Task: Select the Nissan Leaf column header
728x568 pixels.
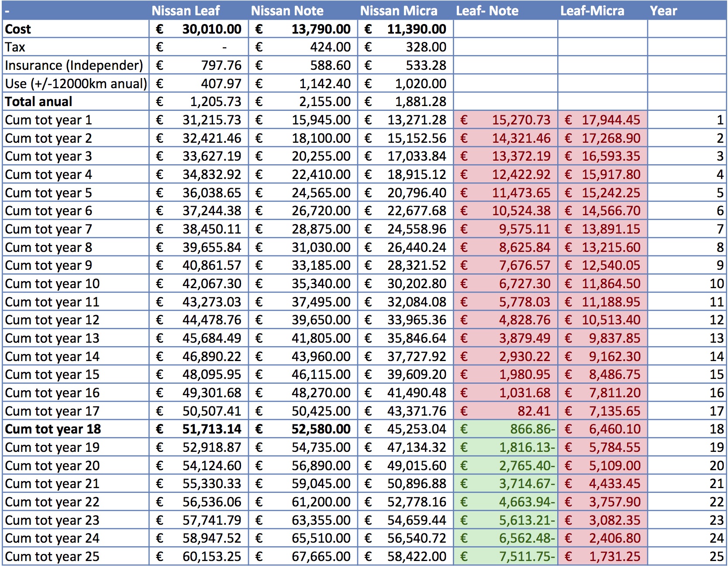Action: click(186, 11)
